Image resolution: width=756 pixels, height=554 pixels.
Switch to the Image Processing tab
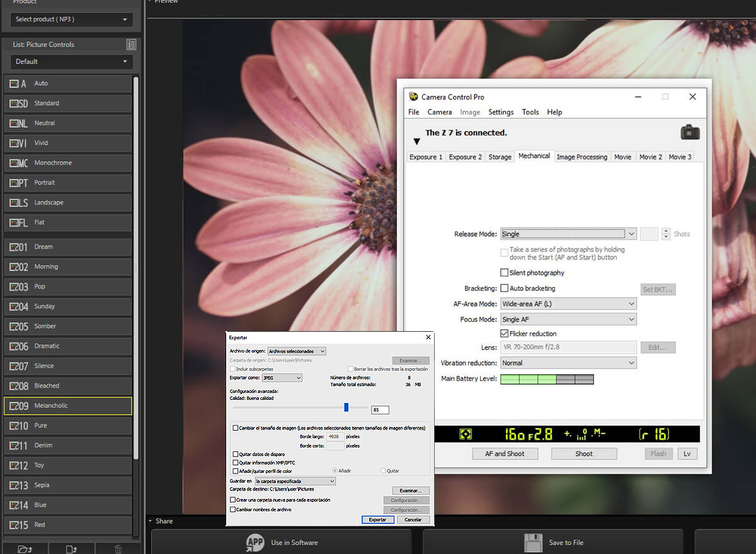point(582,157)
